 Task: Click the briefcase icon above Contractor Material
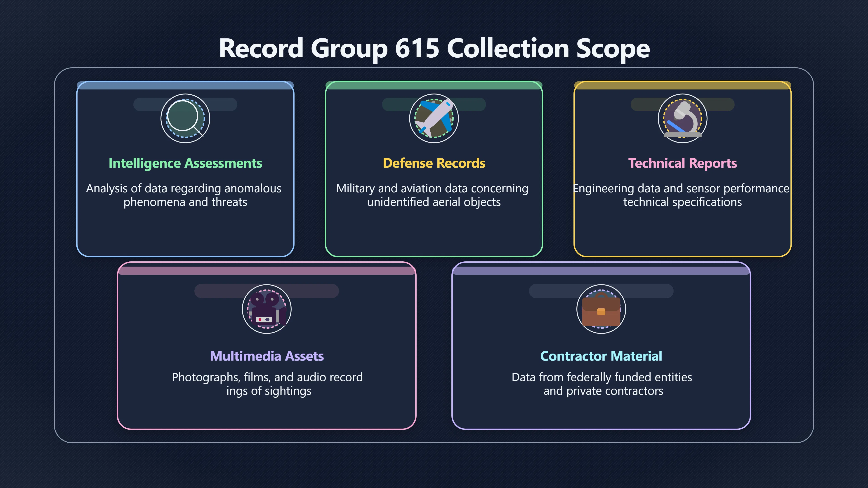(601, 309)
